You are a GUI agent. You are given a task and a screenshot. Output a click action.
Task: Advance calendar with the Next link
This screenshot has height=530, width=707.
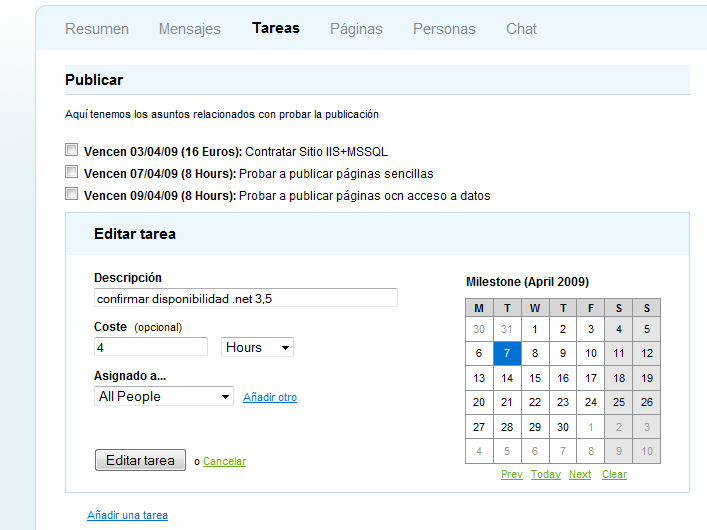(x=580, y=474)
